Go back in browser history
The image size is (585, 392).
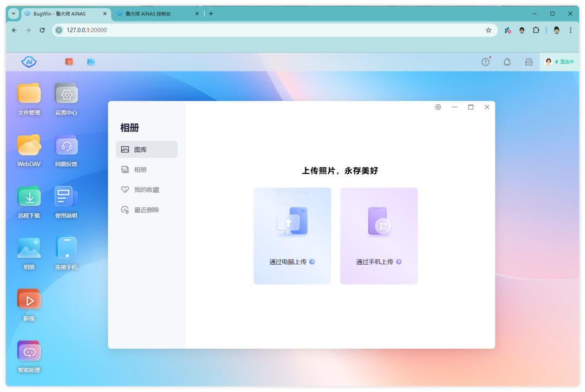[14, 30]
